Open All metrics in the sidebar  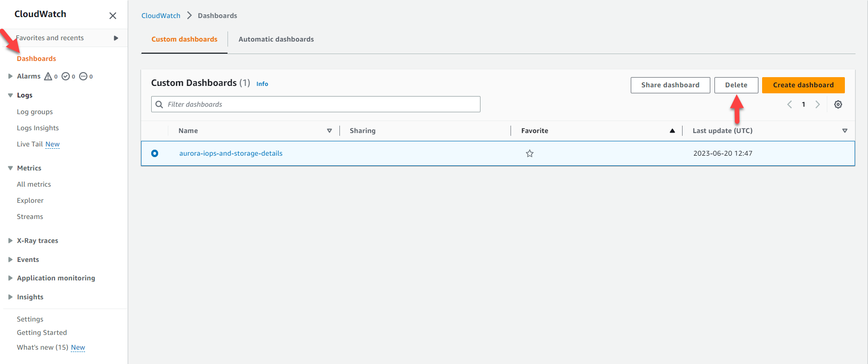[x=34, y=184]
